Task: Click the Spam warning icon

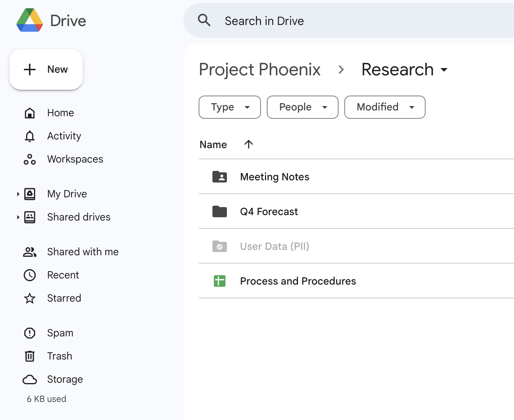Action: point(30,333)
